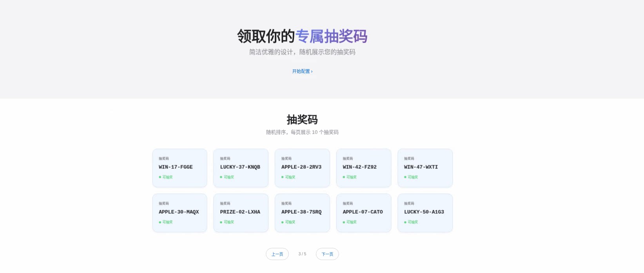
Task: Click green status dot on APPLE-30-MAQX card
Action: [x=160, y=222]
